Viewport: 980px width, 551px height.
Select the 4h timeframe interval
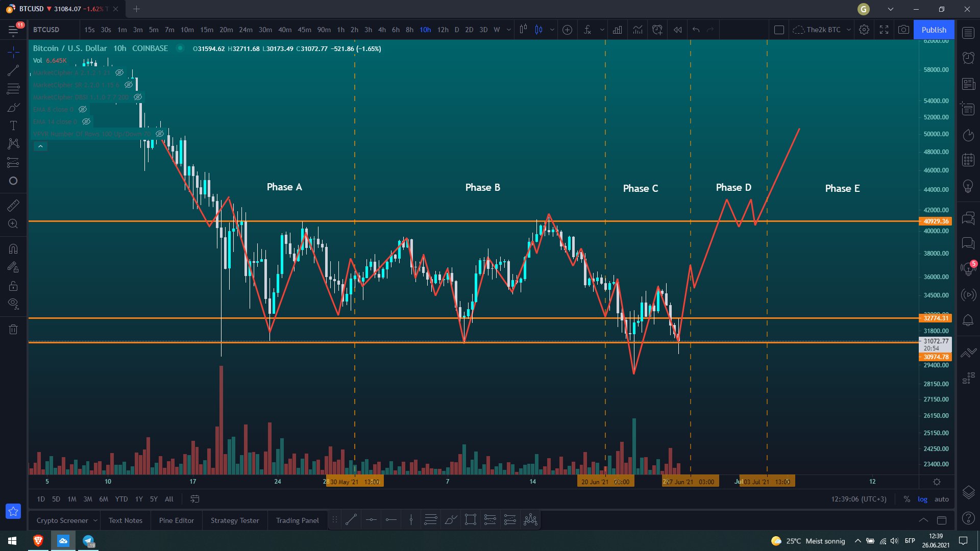click(382, 30)
